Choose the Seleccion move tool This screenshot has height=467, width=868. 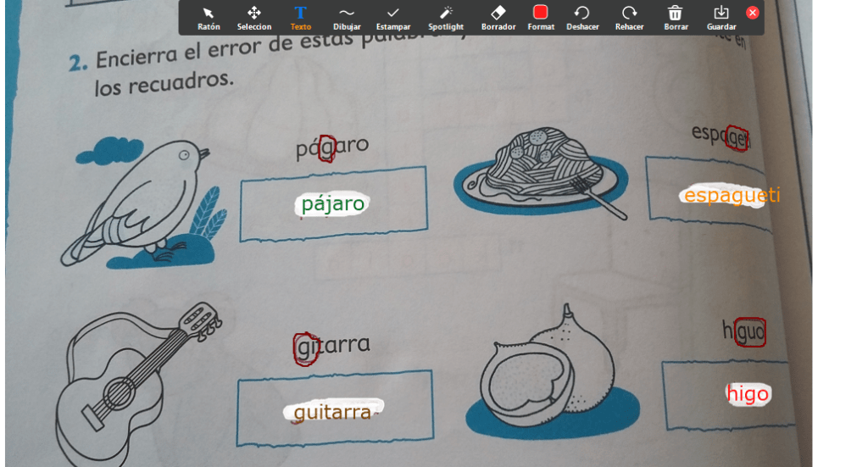click(x=254, y=18)
